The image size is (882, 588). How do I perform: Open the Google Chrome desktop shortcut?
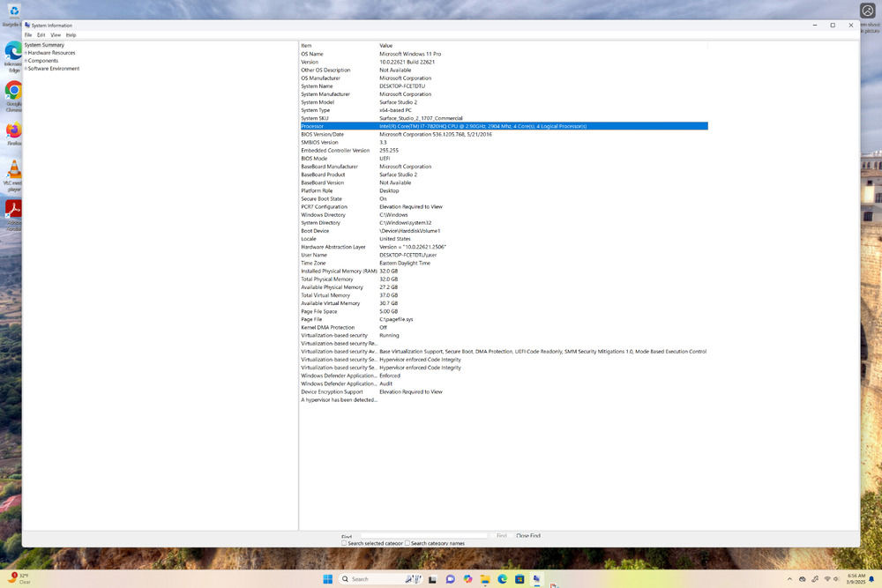[13, 96]
